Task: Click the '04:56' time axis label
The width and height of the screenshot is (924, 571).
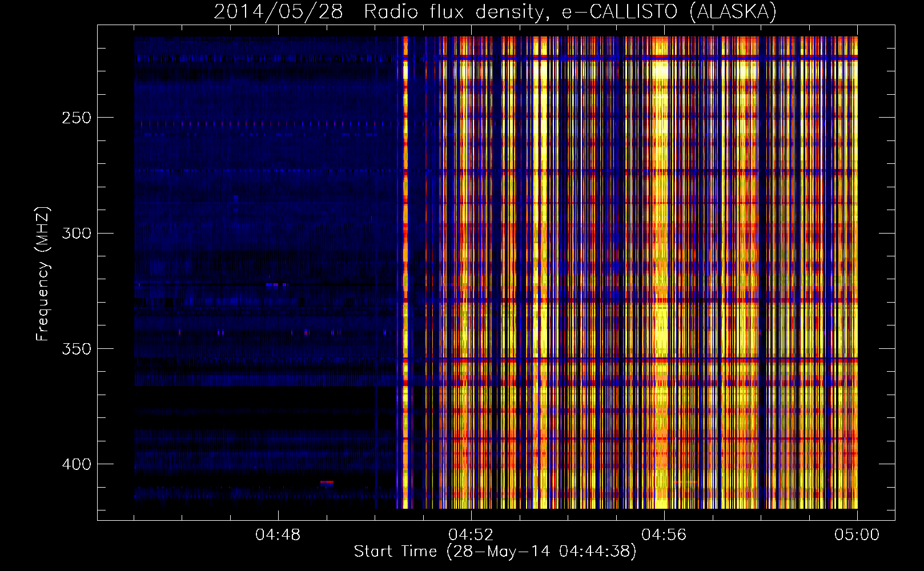Action: coord(664,535)
